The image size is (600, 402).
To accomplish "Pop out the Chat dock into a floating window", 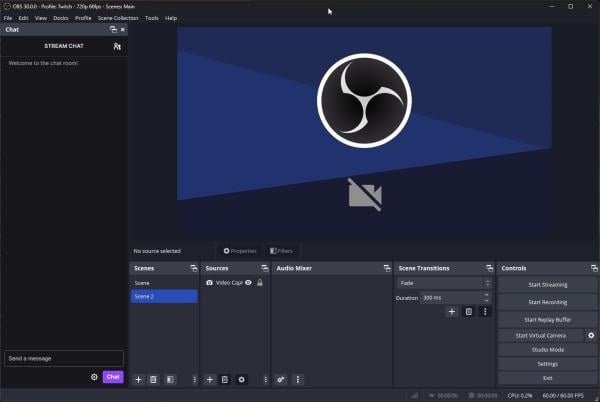I will click(x=113, y=30).
